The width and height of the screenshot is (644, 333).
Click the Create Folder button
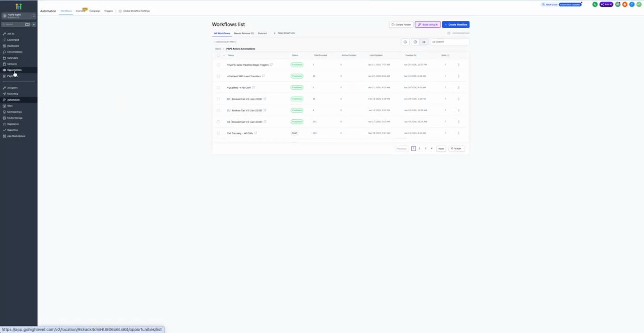click(x=401, y=25)
